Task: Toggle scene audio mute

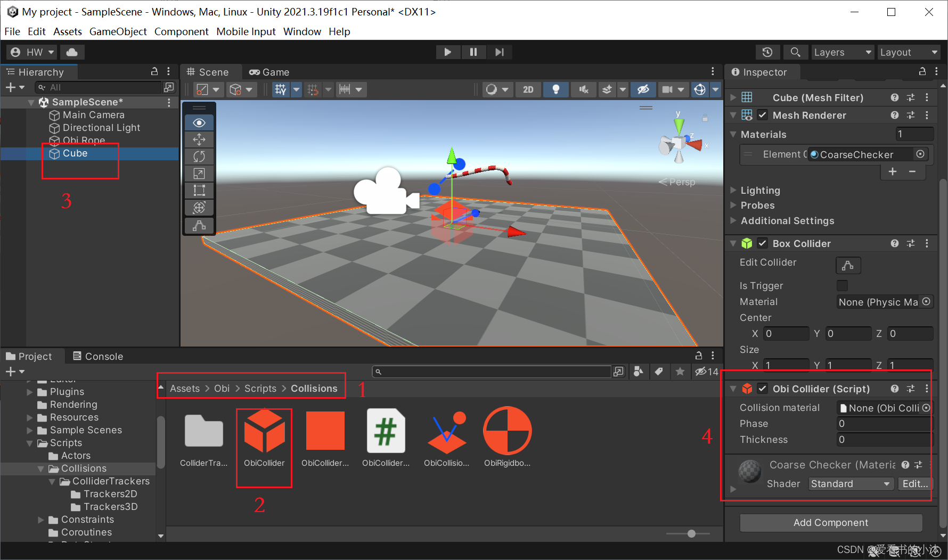Action: [584, 89]
